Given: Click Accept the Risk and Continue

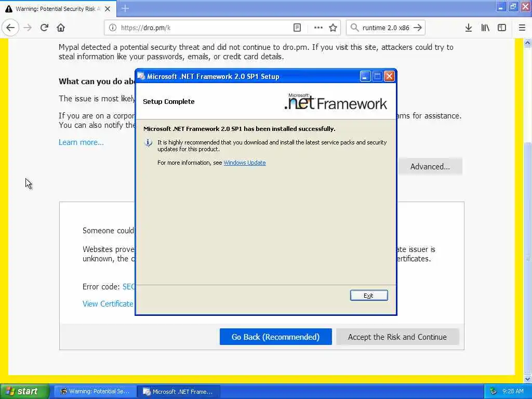Looking at the screenshot, I should point(397,337).
